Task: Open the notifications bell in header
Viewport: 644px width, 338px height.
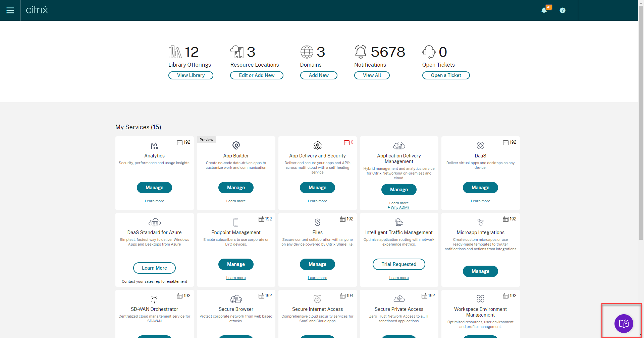Action: 544,10
